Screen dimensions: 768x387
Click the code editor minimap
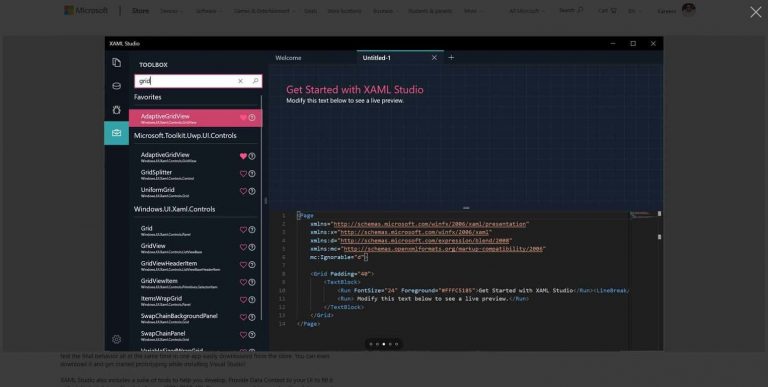coord(644,216)
